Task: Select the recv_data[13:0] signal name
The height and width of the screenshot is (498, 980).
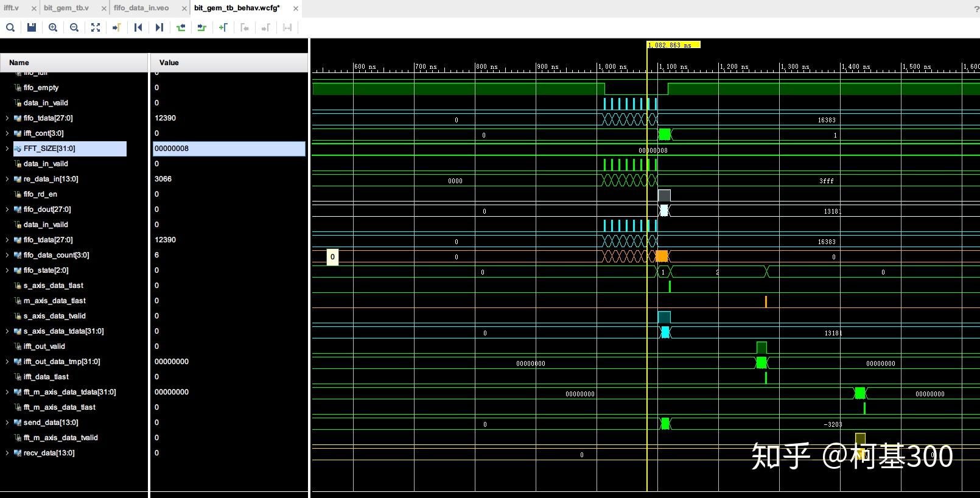Action: click(49, 453)
